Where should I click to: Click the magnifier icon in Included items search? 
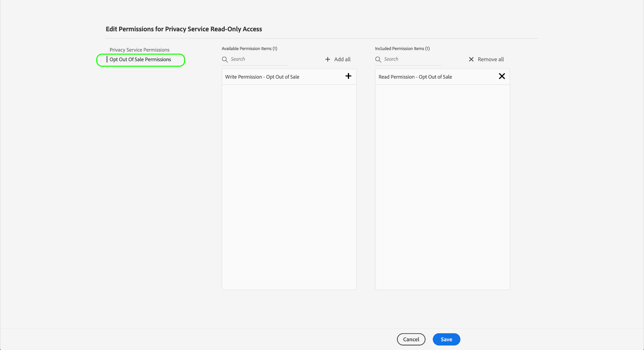(378, 59)
